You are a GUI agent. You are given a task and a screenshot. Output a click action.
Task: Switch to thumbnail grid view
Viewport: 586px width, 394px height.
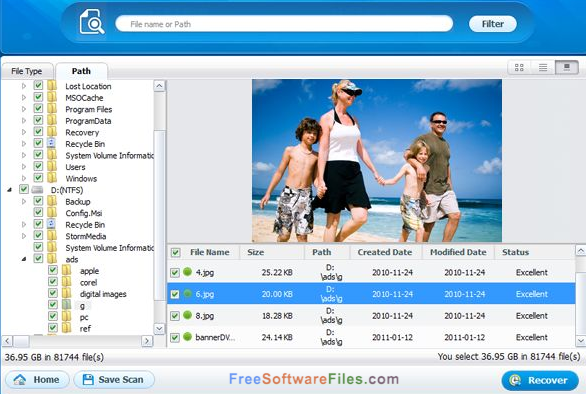(x=519, y=68)
